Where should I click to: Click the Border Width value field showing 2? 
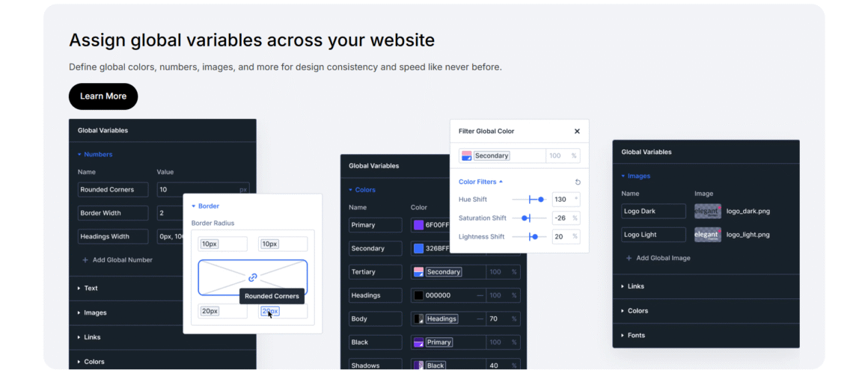pos(171,213)
